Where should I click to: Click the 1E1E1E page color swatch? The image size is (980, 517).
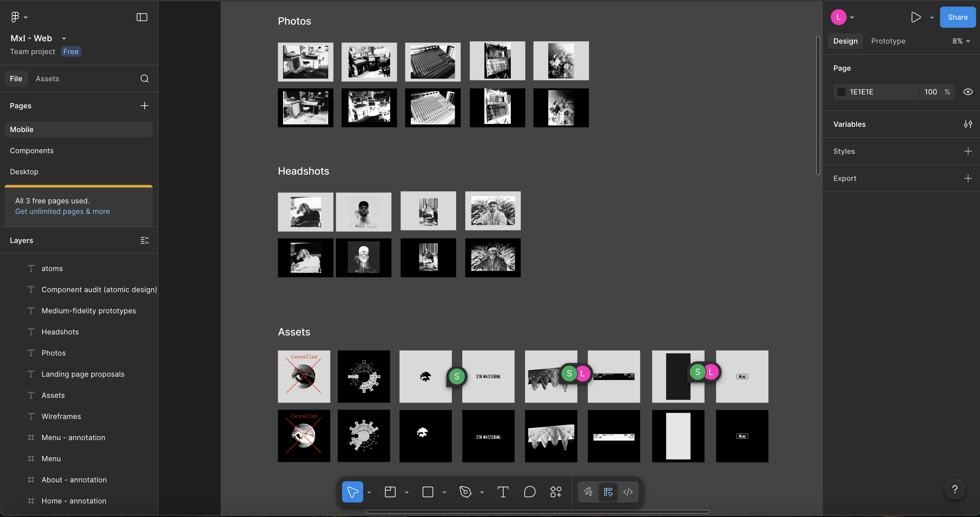842,92
